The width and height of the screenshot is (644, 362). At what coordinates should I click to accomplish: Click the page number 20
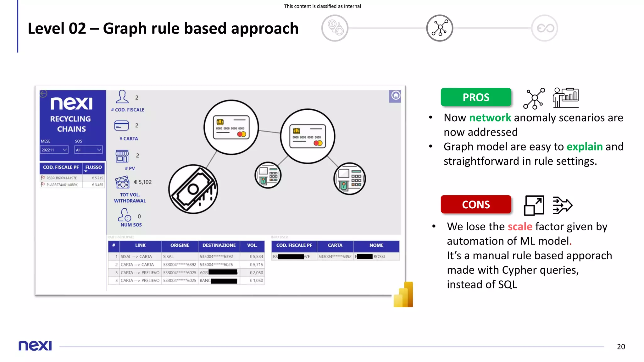(621, 347)
